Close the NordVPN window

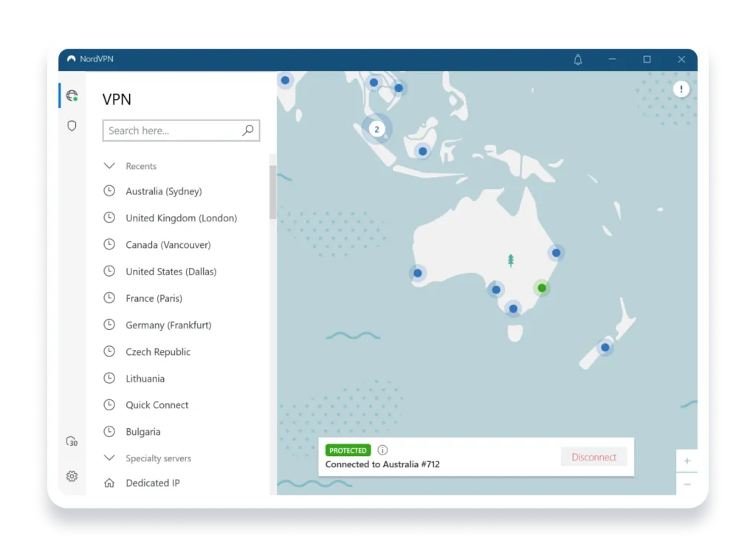(681, 59)
